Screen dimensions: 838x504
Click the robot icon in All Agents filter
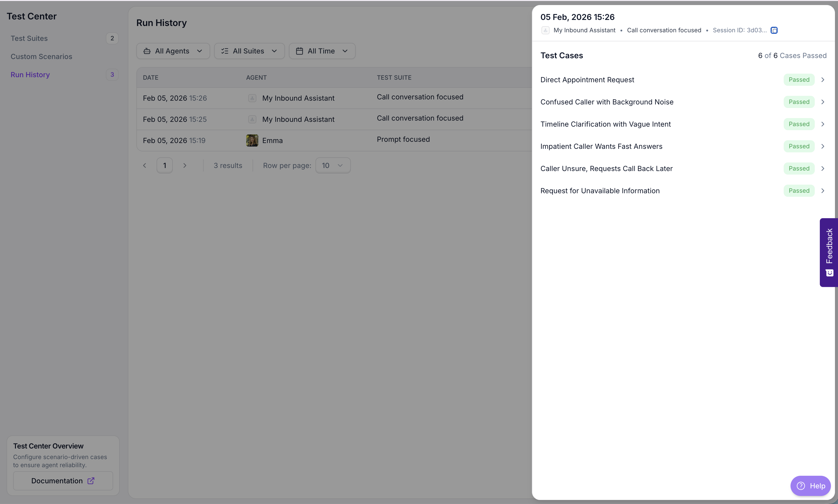pyautogui.click(x=147, y=51)
